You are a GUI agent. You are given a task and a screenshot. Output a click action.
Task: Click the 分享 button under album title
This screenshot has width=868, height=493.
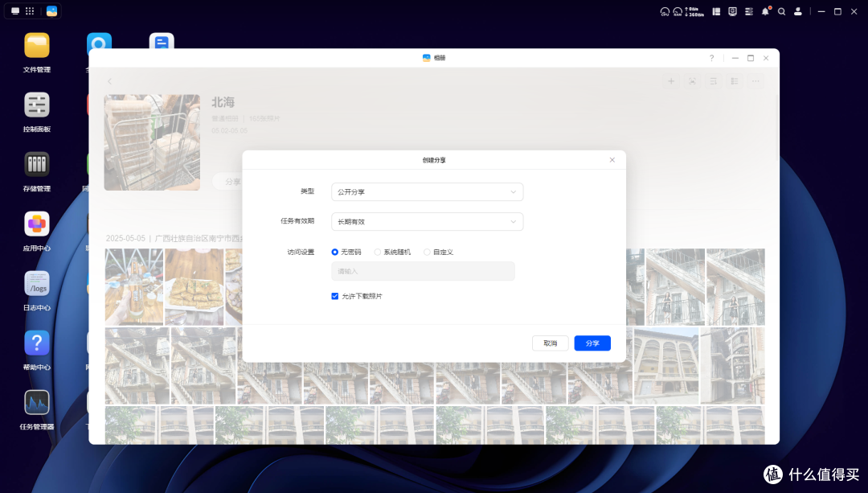pyautogui.click(x=228, y=182)
